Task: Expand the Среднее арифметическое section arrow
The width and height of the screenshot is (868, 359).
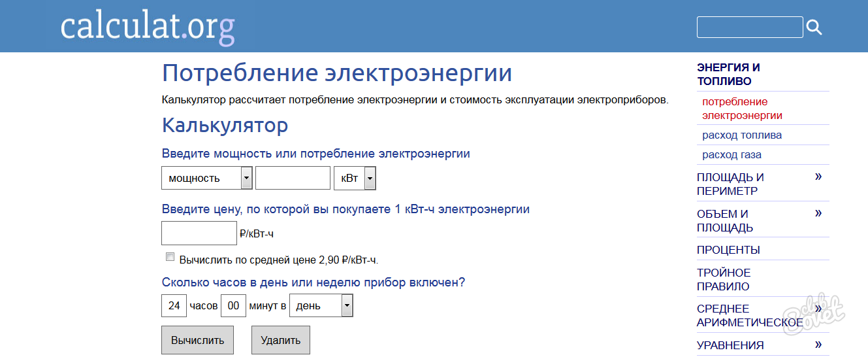Action: click(x=818, y=309)
